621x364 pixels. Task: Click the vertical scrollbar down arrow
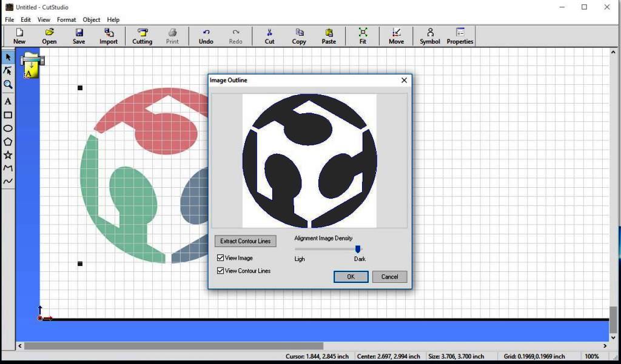point(614,337)
